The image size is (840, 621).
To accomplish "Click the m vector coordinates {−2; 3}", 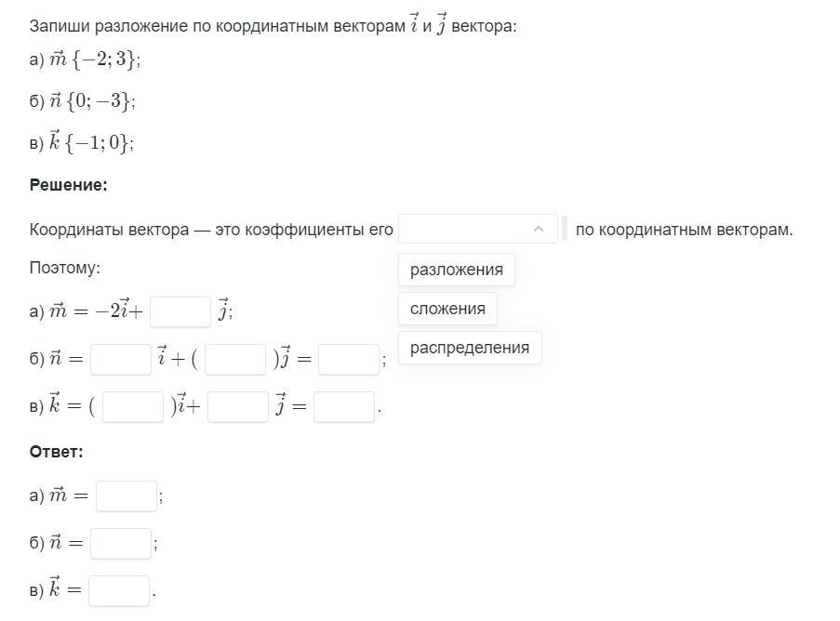I will coord(104,59).
